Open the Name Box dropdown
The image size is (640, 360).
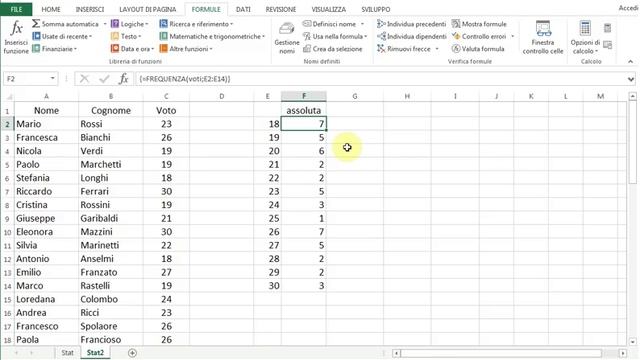tap(53, 78)
